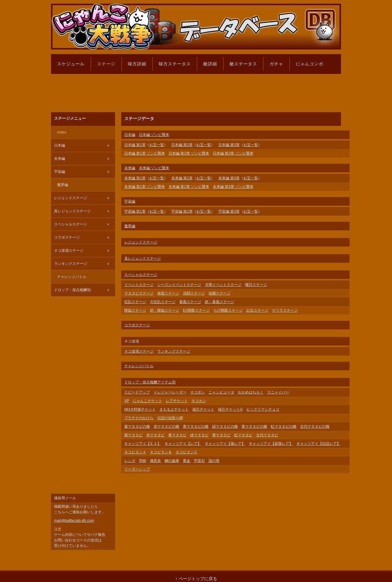
Task: Open 絶・暴風ステージ link
Action: 220,302
